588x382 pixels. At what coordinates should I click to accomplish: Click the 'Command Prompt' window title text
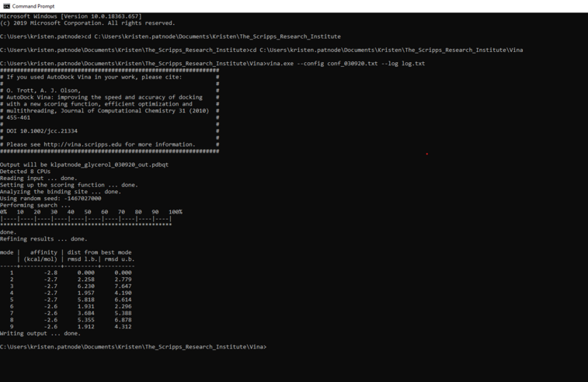pos(33,6)
